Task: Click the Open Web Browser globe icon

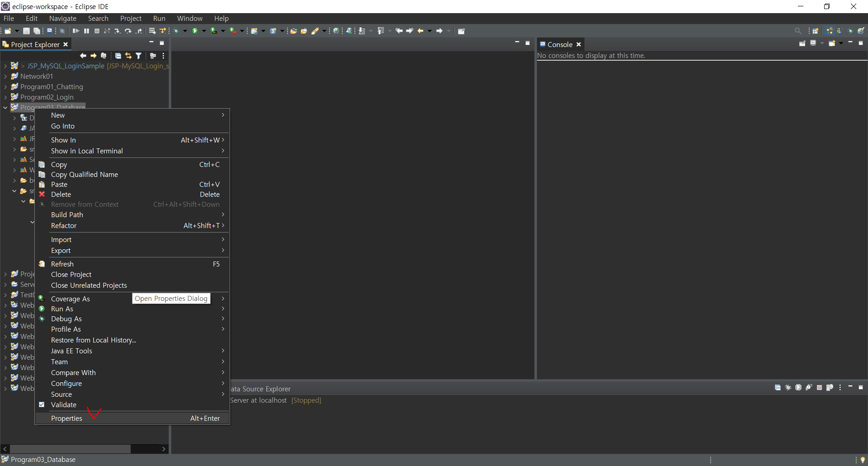Action: tap(336, 31)
